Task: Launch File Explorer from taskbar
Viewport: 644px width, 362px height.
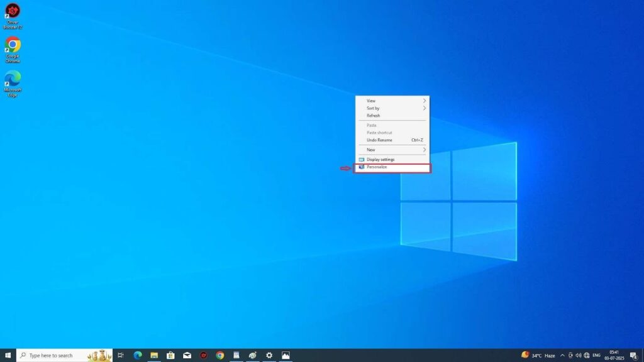Action: [154, 355]
